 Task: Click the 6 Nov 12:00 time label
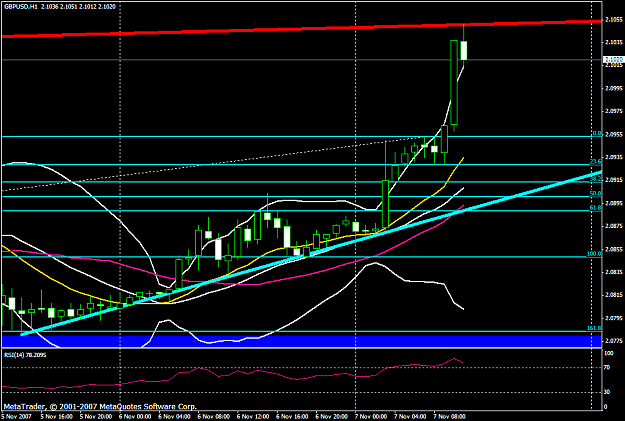point(253,417)
